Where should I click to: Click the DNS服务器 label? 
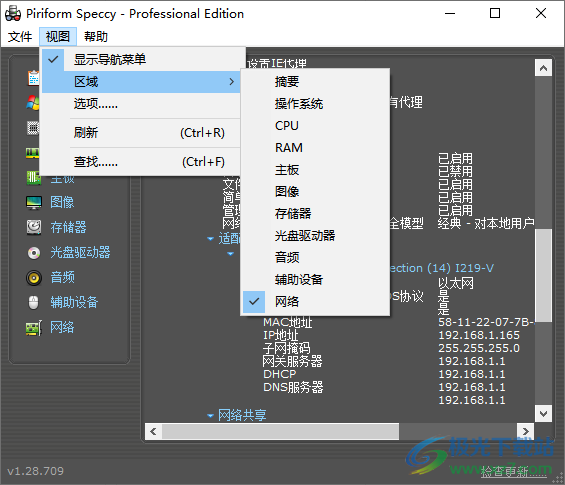(x=293, y=387)
